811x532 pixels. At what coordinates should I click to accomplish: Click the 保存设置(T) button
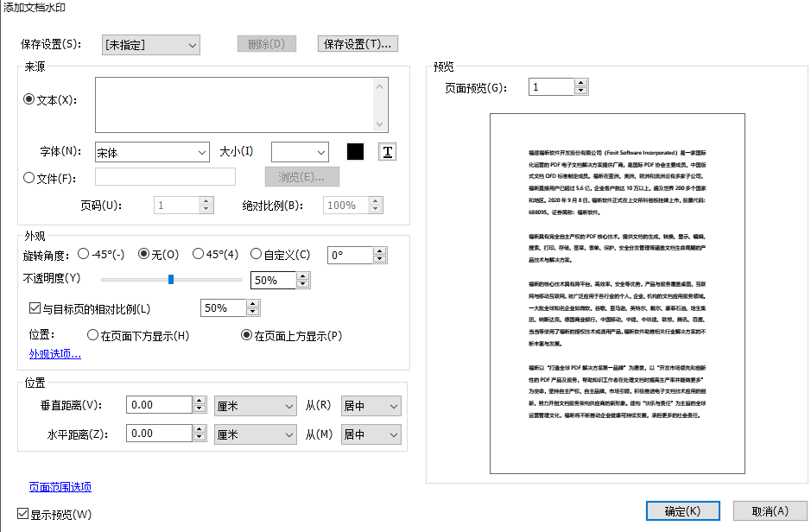click(357, 43)
